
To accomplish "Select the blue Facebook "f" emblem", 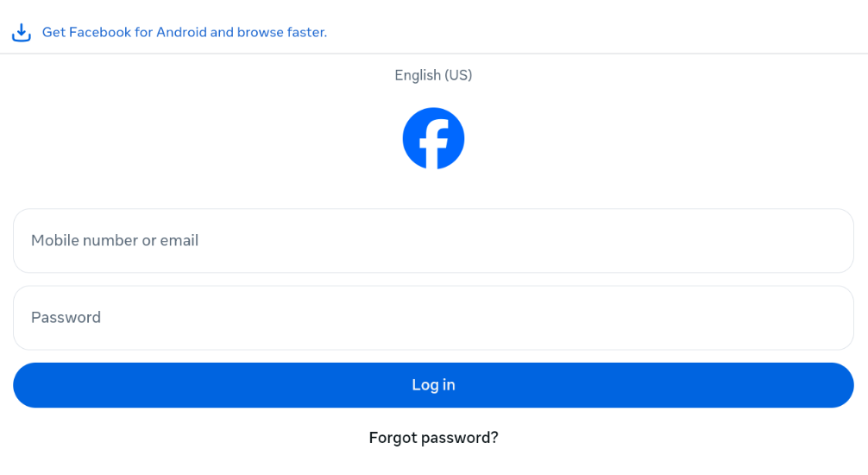I will click(x=433, y=138).
